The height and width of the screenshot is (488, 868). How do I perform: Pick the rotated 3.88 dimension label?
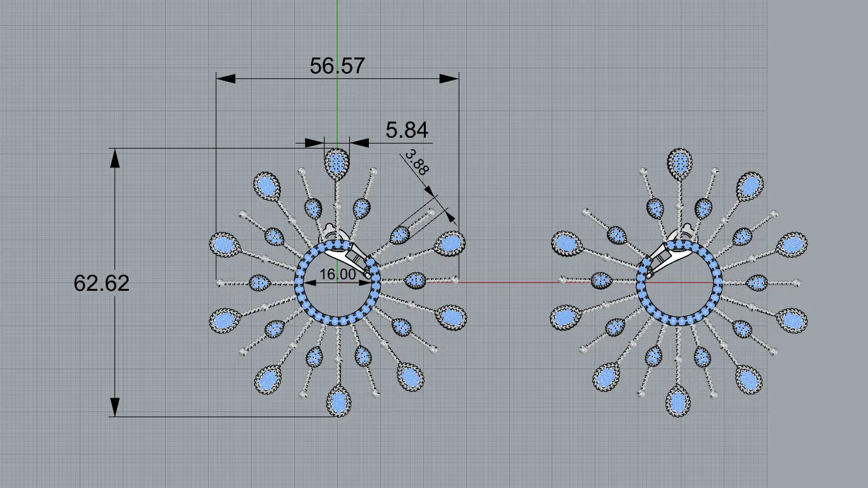416,162
